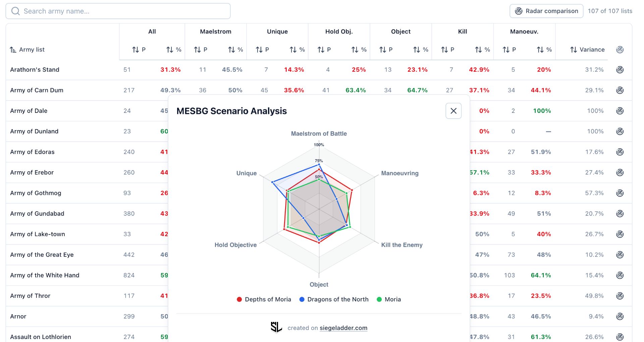Click radar icon for Arathorn's Stand row

pyautogui.click(x=620, y=70)
